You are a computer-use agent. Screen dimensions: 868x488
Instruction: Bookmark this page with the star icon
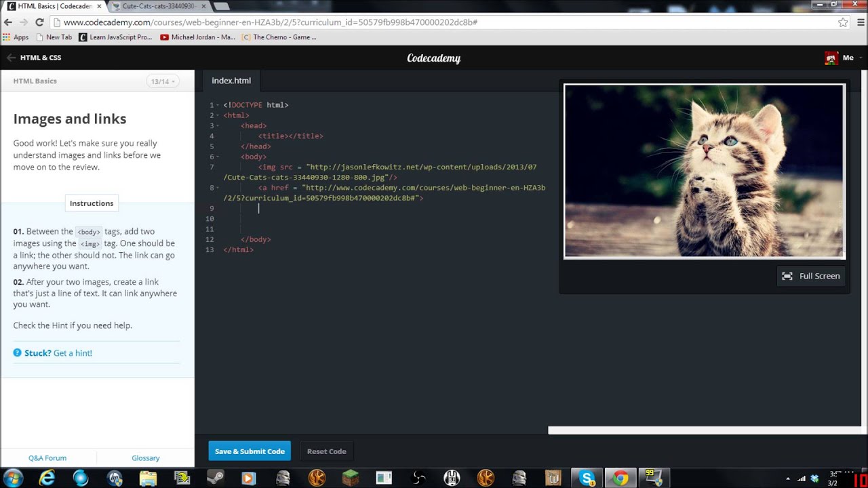pyautogui.click(x=843, y=22)
